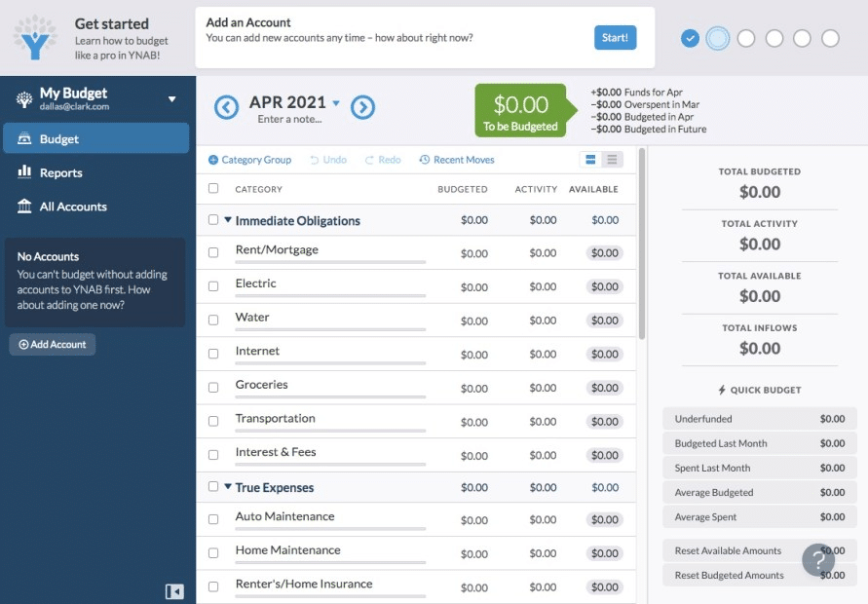Click the Start! button
This screenshot has width=868, height=604.
coord(615,38)
